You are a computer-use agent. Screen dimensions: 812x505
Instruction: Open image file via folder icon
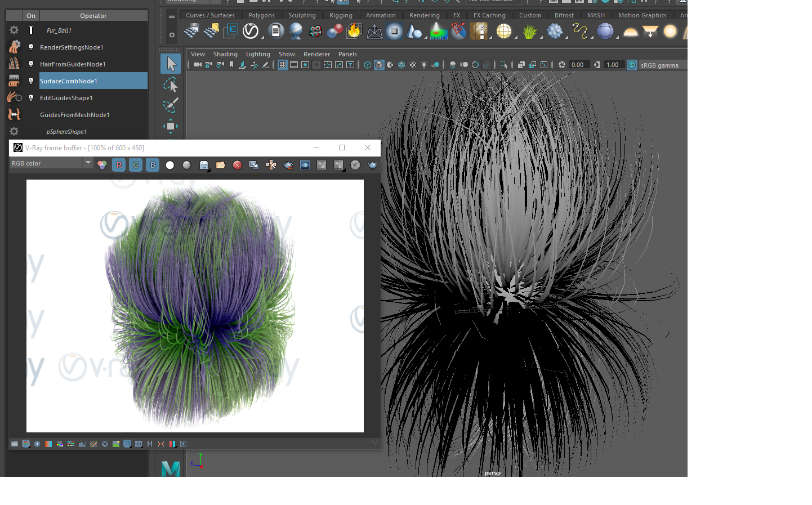pos(221,165)
